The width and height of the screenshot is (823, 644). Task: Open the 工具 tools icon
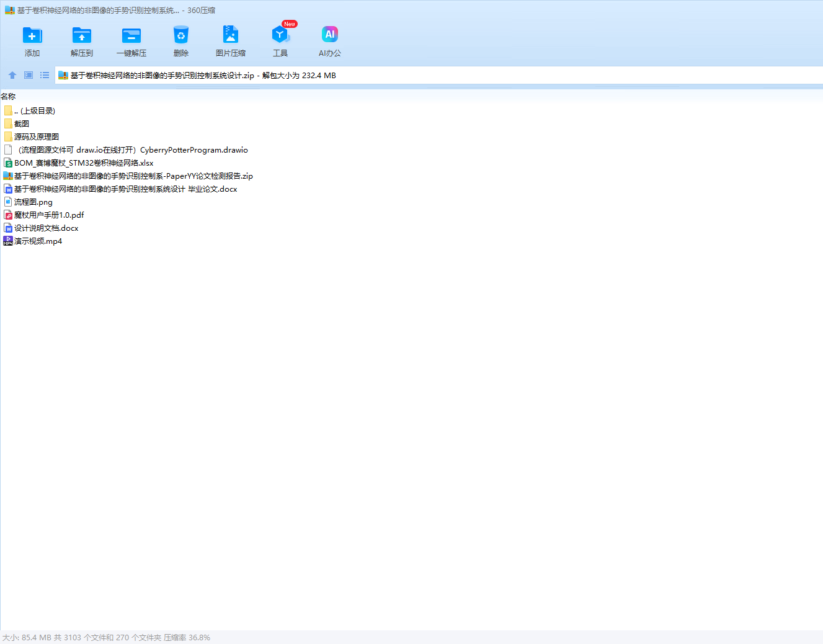coord(280,35)
